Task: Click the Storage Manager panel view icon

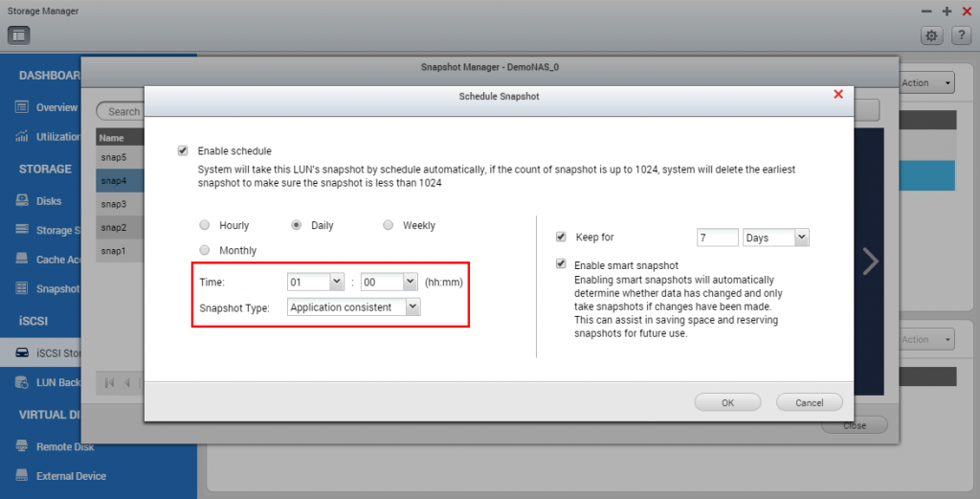Action: click(x=19, y=35)
